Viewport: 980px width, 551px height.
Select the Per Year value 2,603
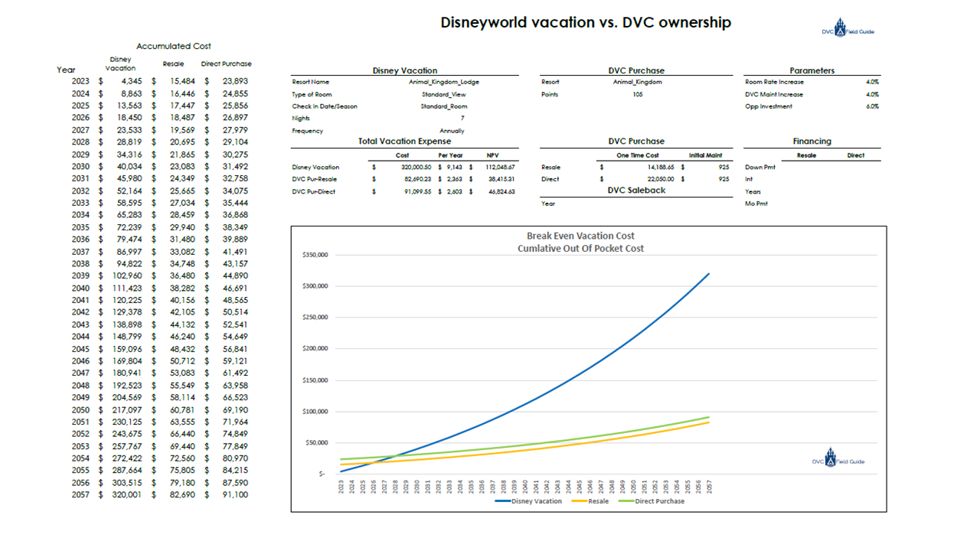(x=456, y=191)
